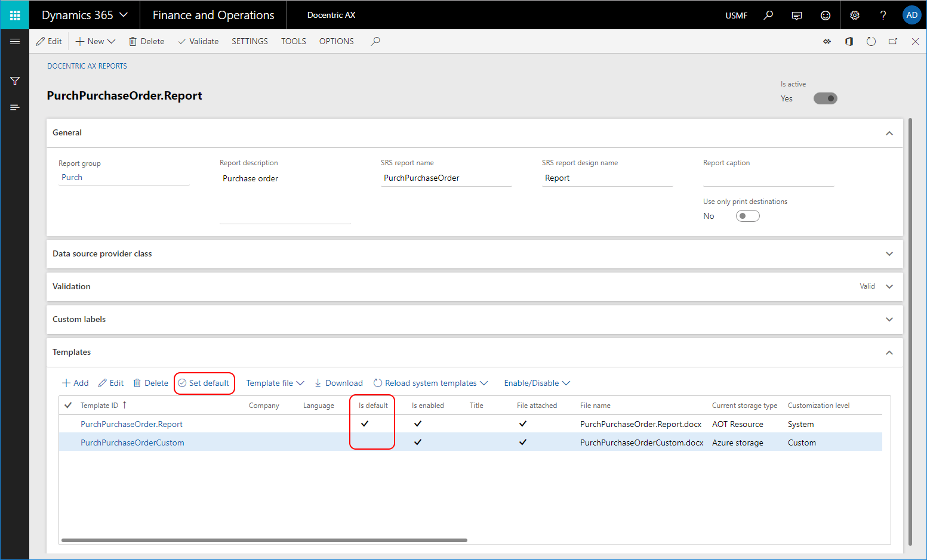Expand the Data source provider class section
The width and height of the screenshot is (927, 560).
tap(889, 254)
